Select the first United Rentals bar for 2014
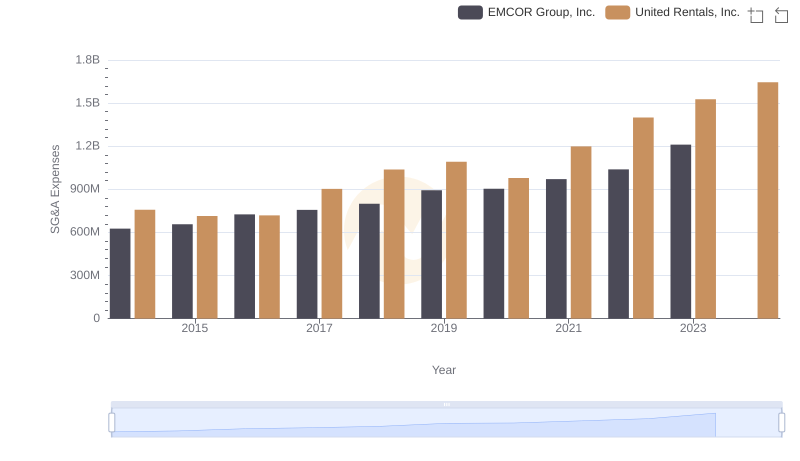This screenshot has width=800, height=461. (145, 264)
